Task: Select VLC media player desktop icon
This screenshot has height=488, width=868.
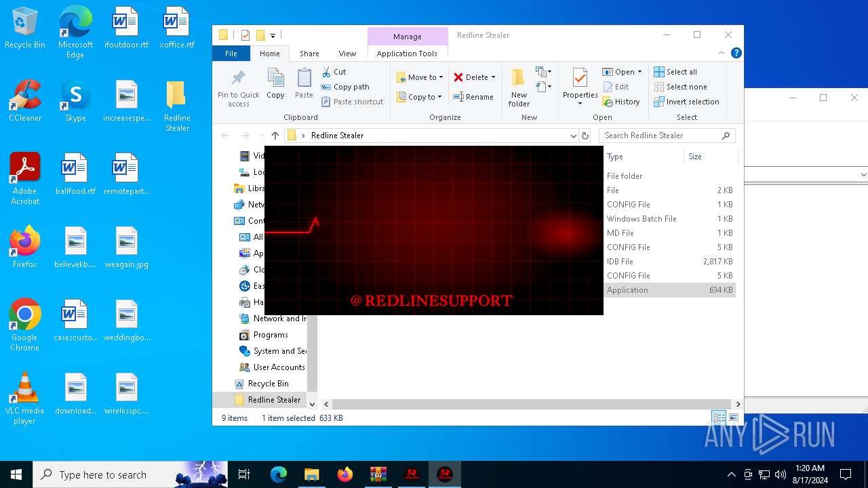Action: pos(25,399)
